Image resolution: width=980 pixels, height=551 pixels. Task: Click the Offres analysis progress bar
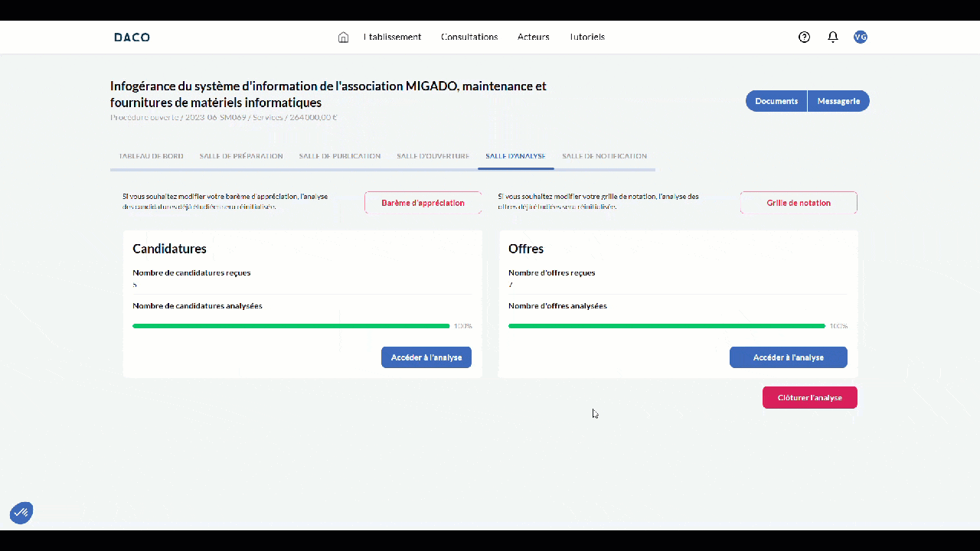tap(666, 326)
